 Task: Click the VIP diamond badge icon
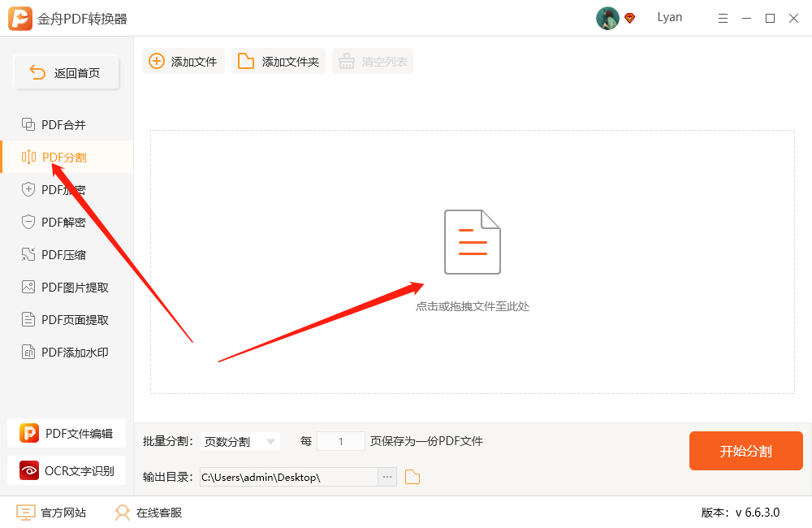coord(630,18)
